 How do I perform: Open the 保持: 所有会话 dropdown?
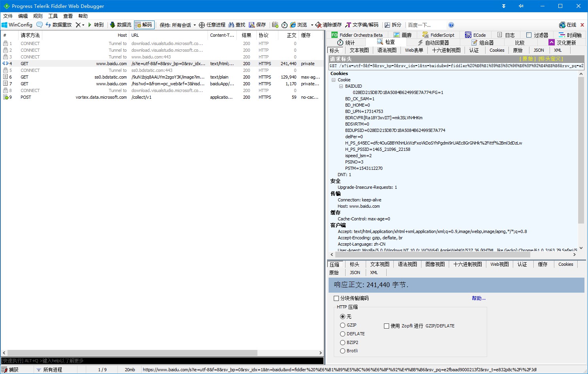click(x=178, y=25)
